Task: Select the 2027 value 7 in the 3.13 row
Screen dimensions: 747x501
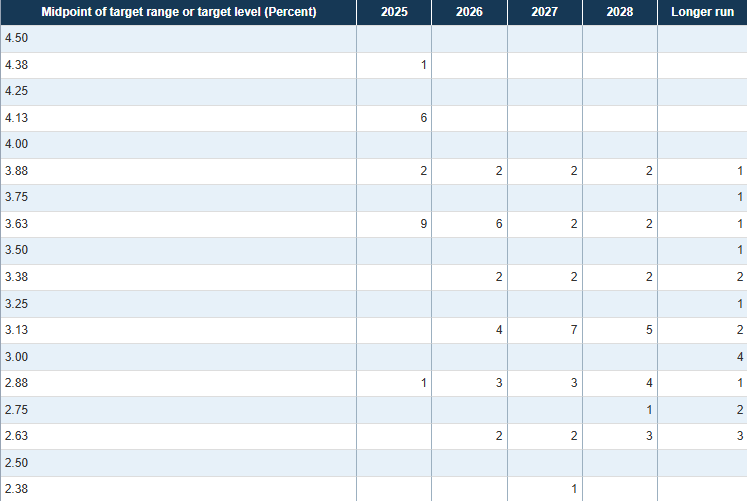Action: point(574,330)
